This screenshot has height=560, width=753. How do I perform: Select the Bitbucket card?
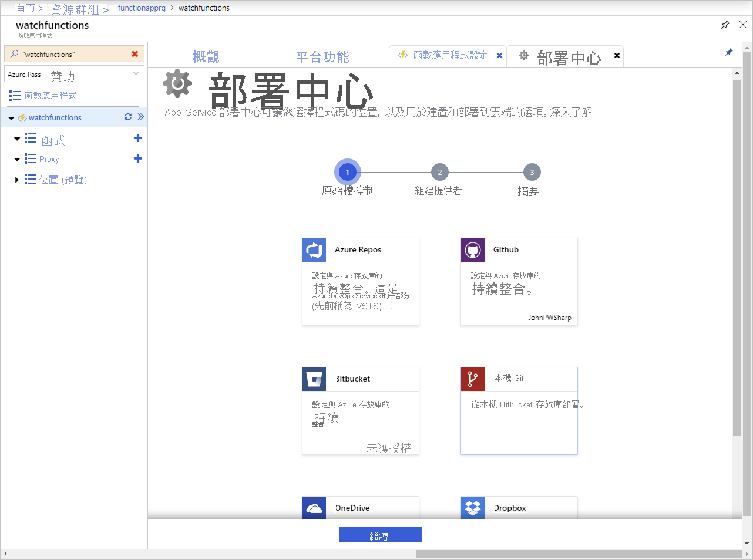[361, 411]
